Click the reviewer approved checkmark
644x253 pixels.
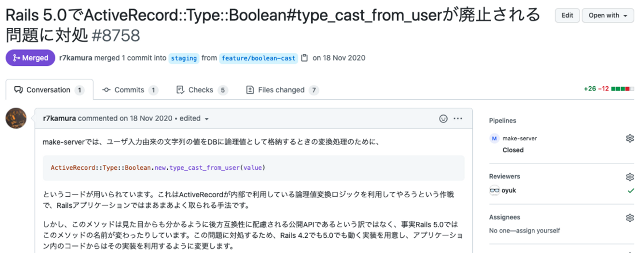tap(631, 190)
